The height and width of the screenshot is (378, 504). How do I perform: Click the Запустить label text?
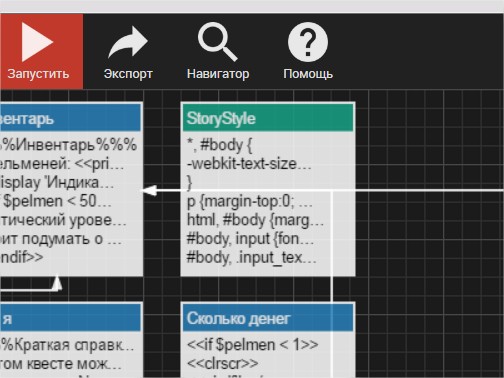point(38,74)
